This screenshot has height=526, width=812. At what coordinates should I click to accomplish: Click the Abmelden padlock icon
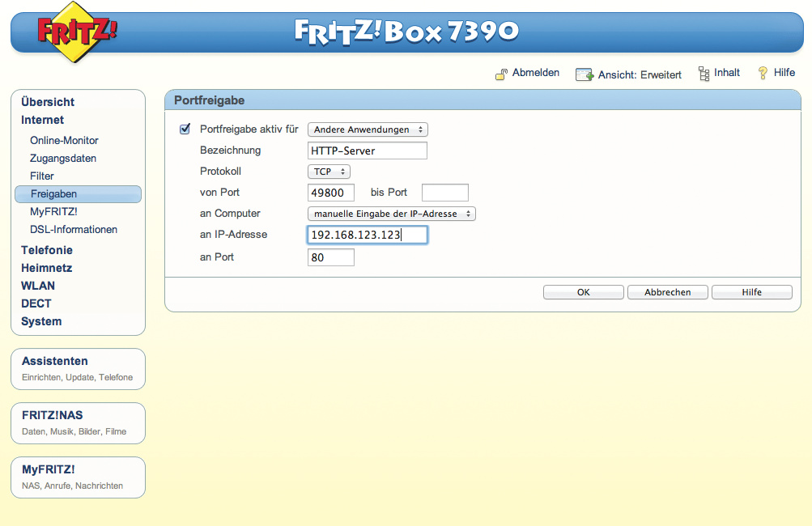pos(501,74)
